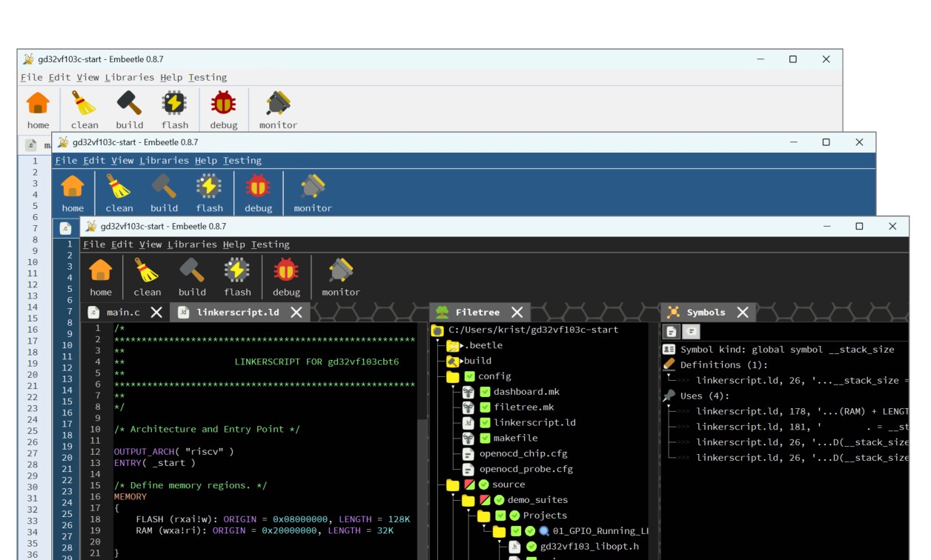Viewport: 931px width, 560px height.
Task: Collapse the Definitions (1) group
Action: pyautogui.click(x=669, y=375)
